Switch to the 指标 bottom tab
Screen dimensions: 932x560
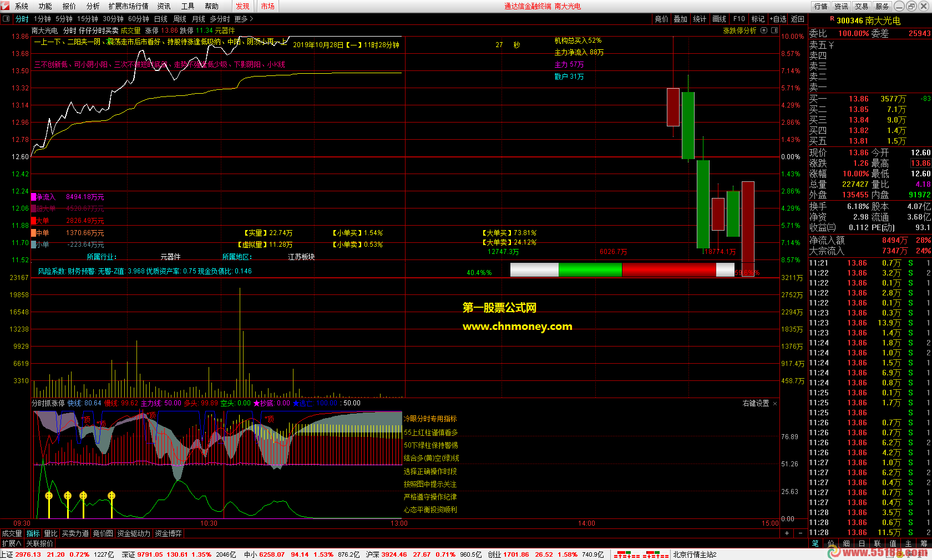click(x=33, y=533)
